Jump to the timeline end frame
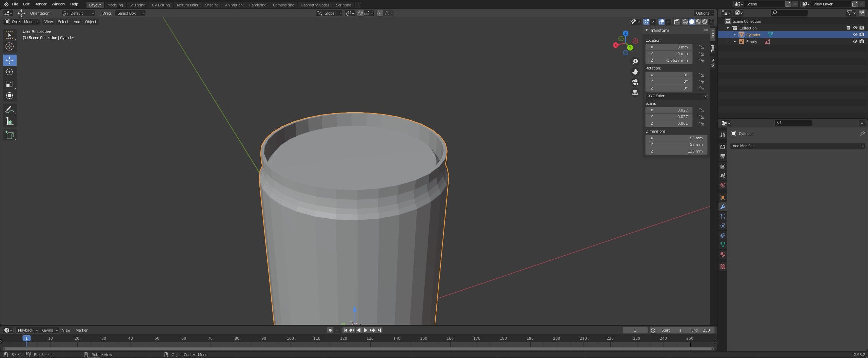Screen dimensions: 868x358 pyautogui.click(x=379, y=330)
